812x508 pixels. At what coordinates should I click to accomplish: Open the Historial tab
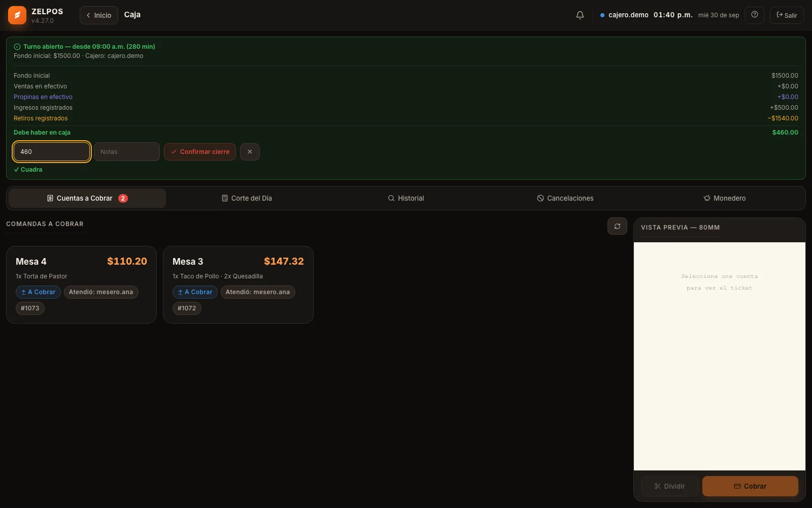click(x=406, y=198)
